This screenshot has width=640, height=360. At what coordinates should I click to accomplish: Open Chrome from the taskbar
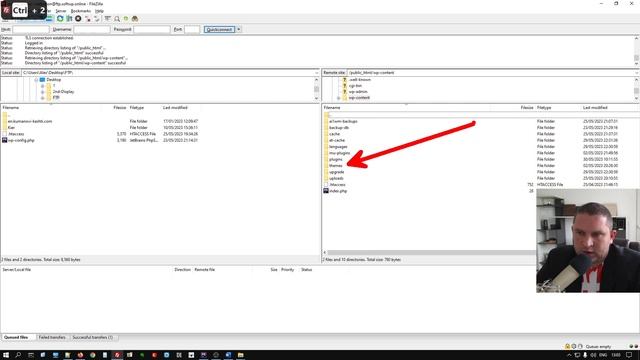pos(93,355)
